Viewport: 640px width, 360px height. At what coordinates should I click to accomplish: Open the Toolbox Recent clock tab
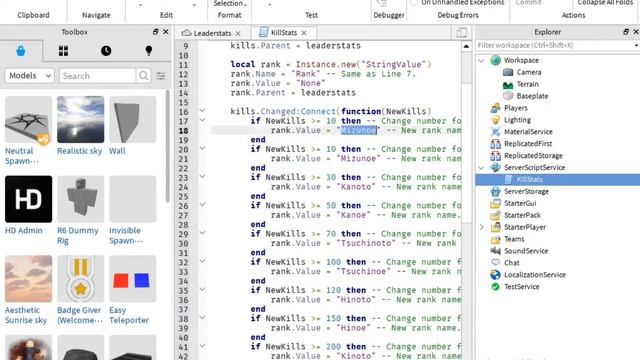pyautogui.click(x=106, y=51)
